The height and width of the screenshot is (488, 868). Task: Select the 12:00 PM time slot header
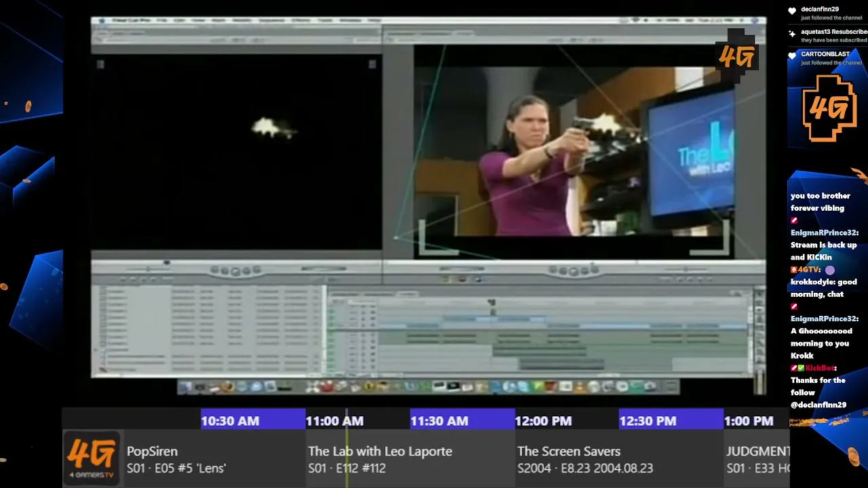click(567, 420)
